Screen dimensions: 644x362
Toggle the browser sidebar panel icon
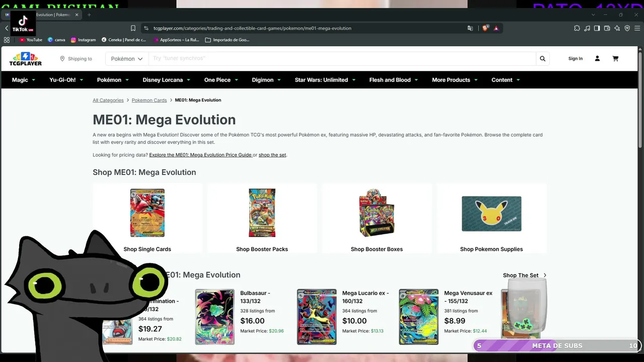click(597, 28)
